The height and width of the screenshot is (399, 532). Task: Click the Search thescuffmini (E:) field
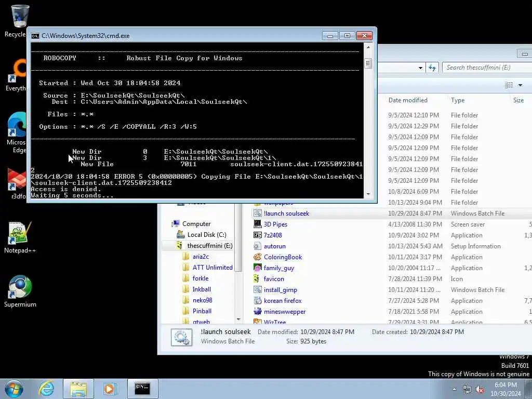487,68
